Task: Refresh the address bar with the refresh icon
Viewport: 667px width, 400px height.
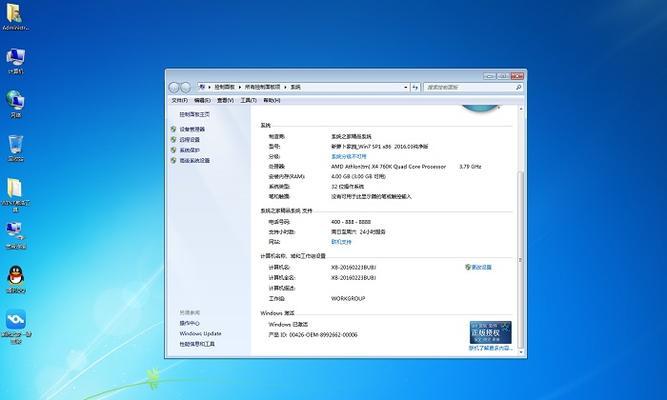Action: [x=415, y=87]
